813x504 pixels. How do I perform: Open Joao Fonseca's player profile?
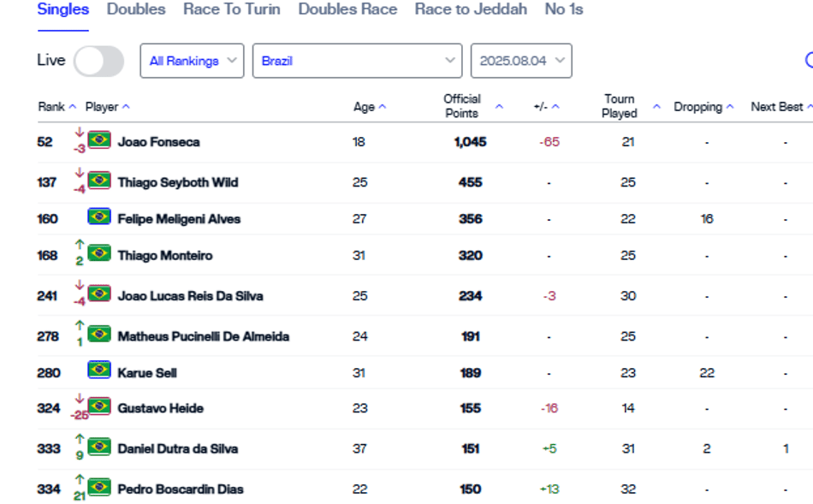(158, 142)
